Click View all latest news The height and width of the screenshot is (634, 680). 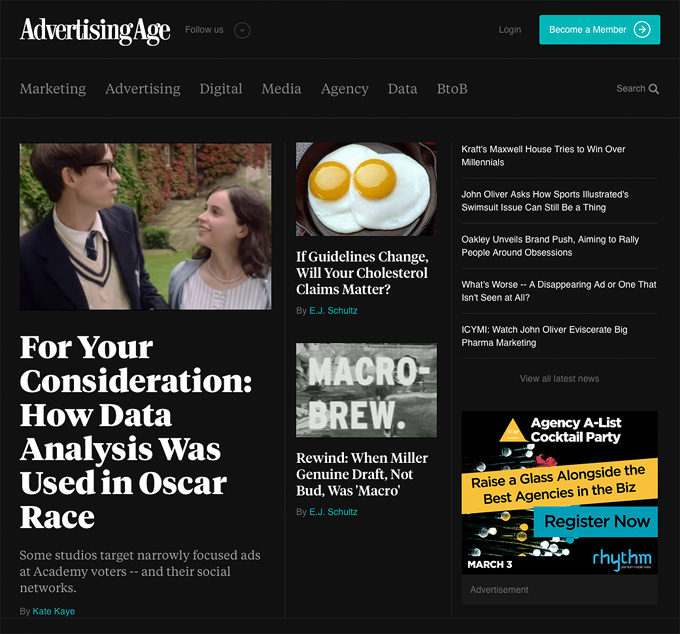pos(559,379)
